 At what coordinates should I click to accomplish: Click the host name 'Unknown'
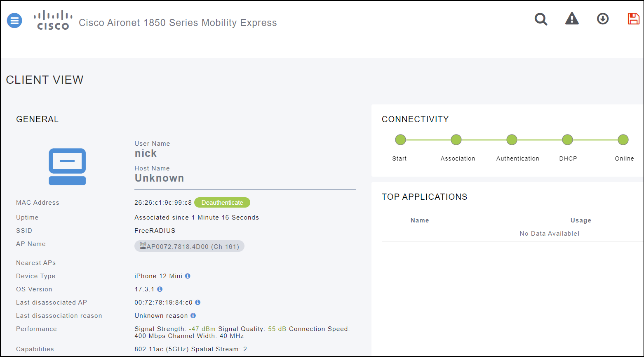[159, 178]
